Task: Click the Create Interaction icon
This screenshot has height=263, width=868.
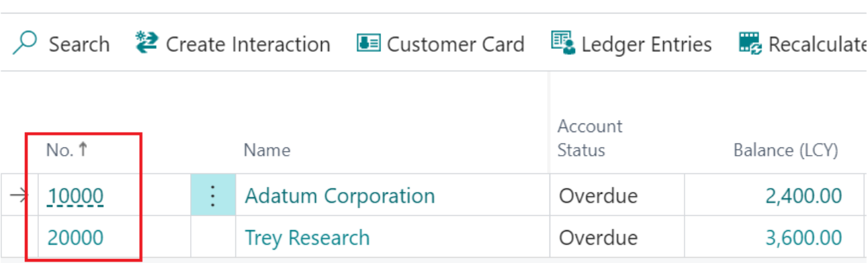Action: tap(146, 42)
